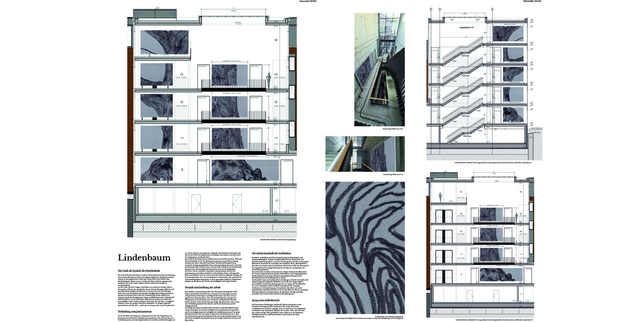Select "Die Arbeit innerhalb der Architektur" heading
Viewport: 644px width, 322px height.
274,253
